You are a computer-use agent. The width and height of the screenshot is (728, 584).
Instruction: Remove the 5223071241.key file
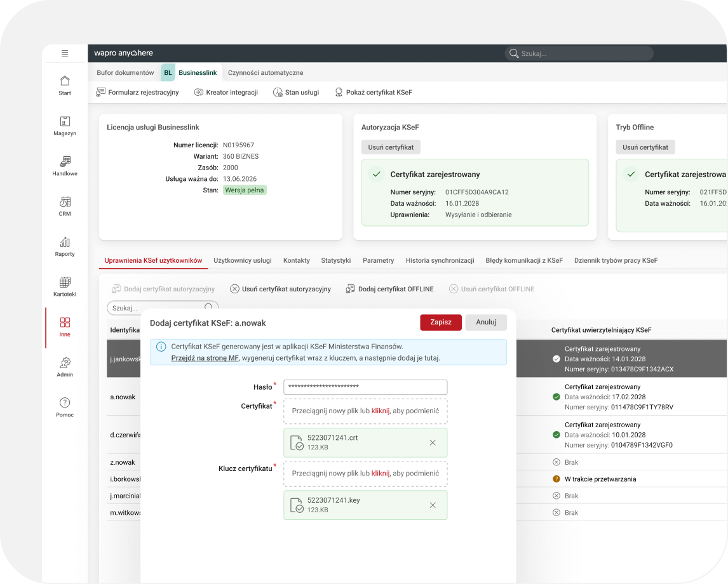coord(433,505)
